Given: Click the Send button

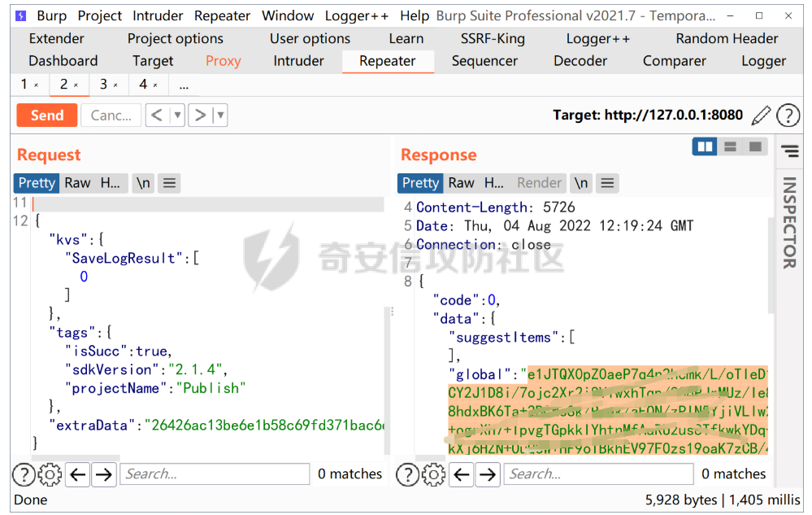Looking at the screenshot, I should pos(47,115).
